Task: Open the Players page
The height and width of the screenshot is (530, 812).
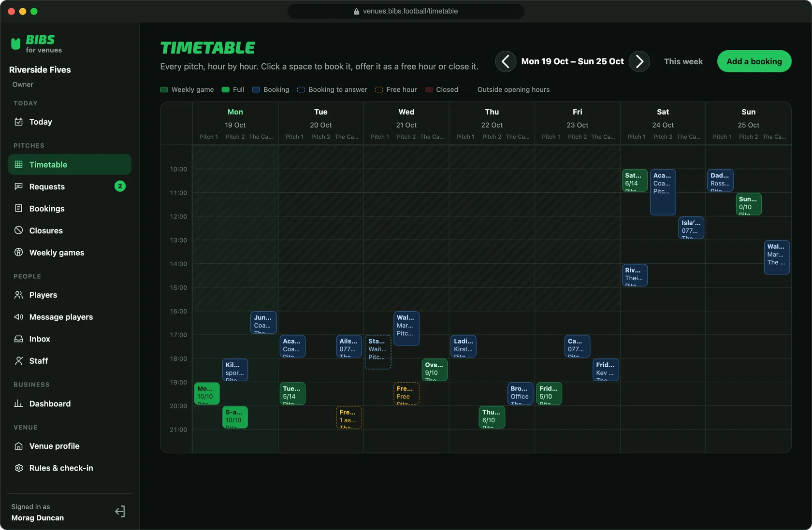Action: point(70,295)
